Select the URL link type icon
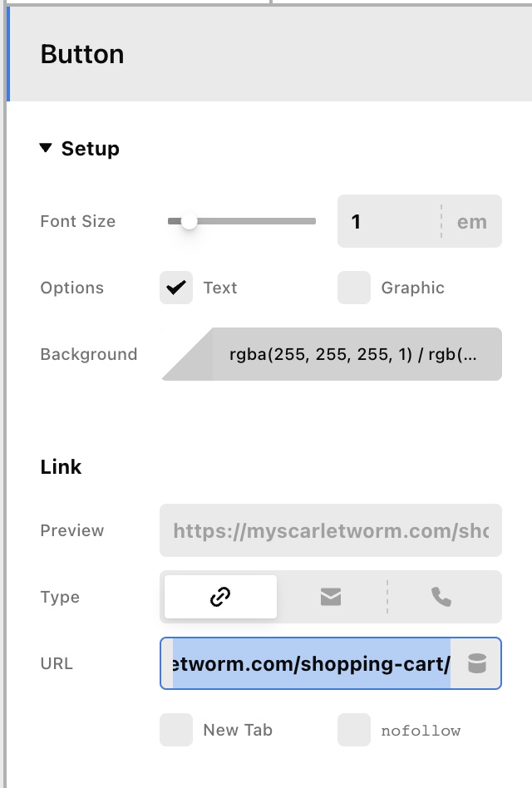The image size is (532, 788). [x=220, y=597]
